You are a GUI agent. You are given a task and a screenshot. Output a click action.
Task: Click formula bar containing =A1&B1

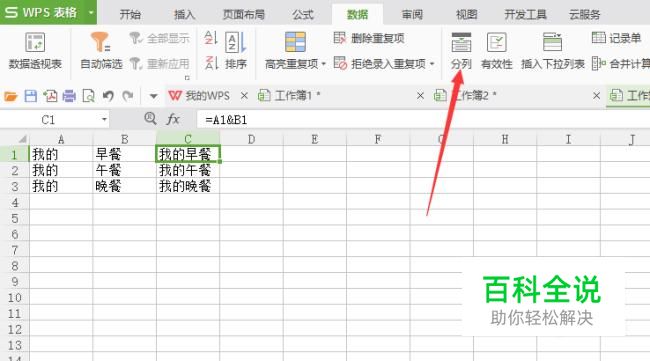[423, 120]
